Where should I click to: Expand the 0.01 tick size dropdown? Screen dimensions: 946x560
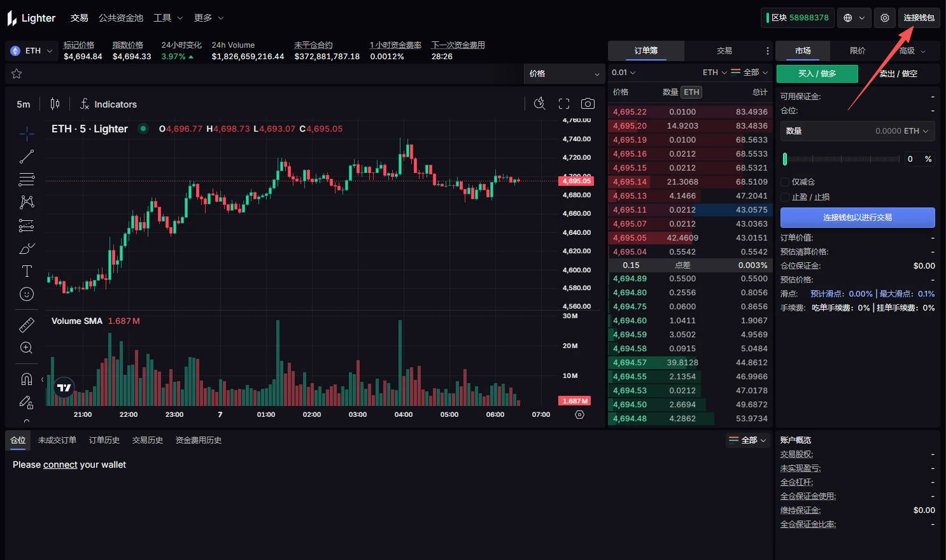pos(625,72)
